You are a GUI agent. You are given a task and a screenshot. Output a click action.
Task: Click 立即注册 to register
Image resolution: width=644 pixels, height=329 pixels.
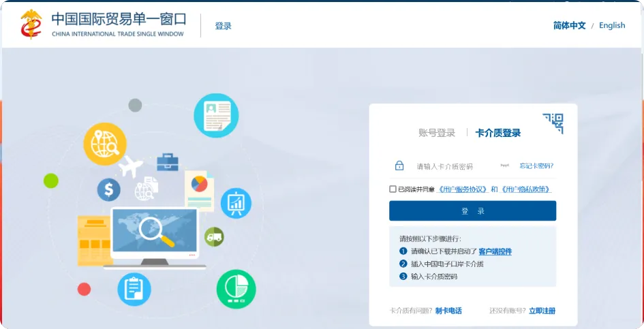tap(542, 311)
